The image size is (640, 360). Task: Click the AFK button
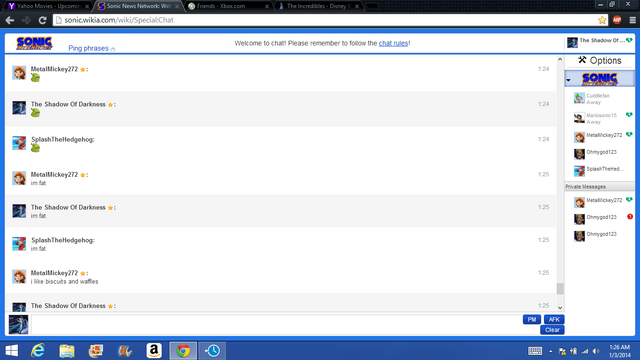(x=554, y=320)
